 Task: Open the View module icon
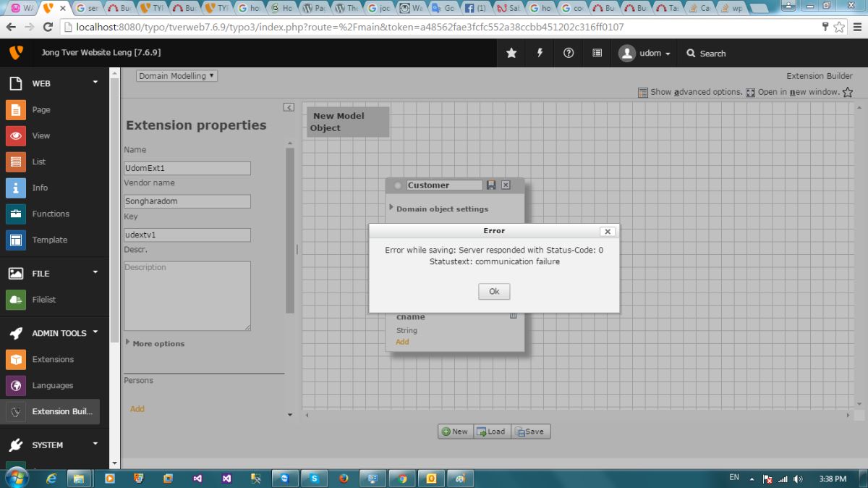pyautogui.click(x=15, y=135)
